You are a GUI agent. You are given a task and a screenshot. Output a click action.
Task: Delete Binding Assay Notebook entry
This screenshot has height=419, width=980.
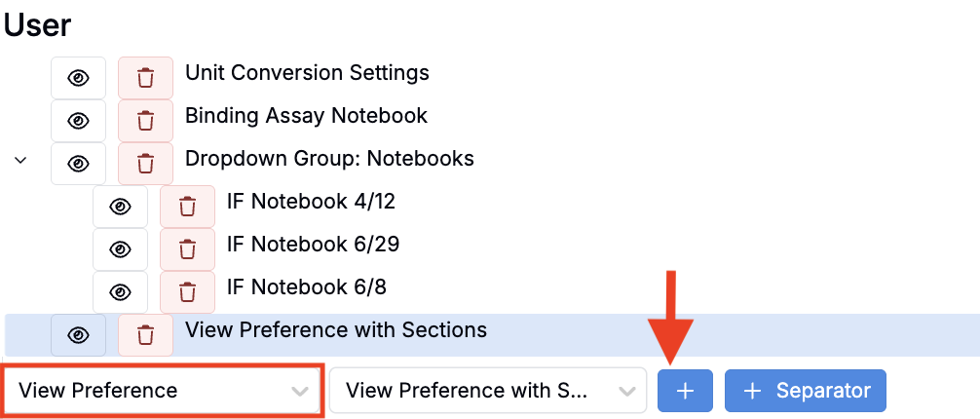pos(145,121)
